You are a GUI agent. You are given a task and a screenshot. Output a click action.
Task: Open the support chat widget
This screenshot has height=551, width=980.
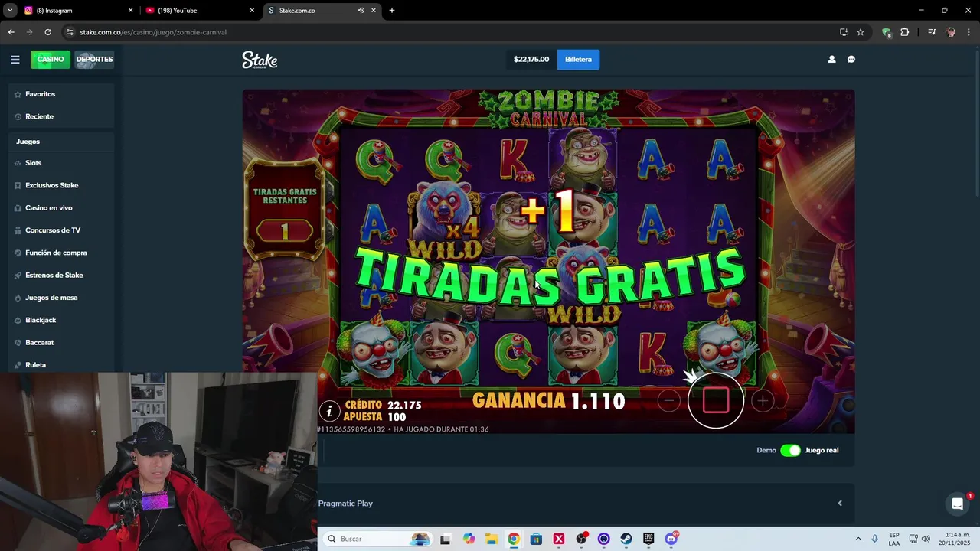(957, 504)
